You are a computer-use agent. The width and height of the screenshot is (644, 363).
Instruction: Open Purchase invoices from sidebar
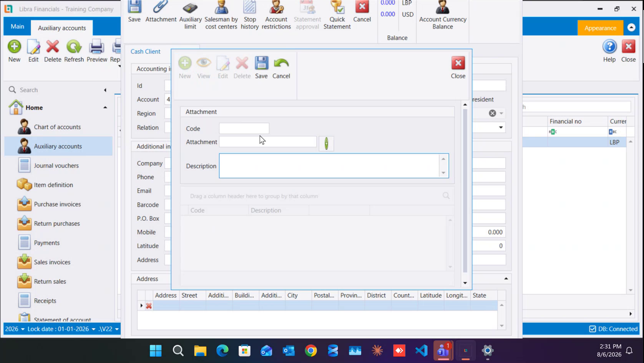[x=58, y=204]
